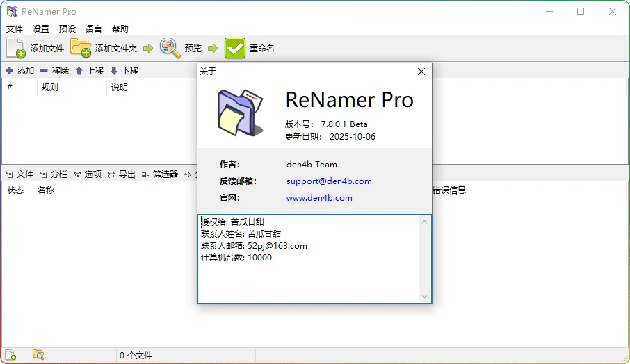Click the add-file icon in the status bar
The image size is (630, 364).
click(10, 356)
